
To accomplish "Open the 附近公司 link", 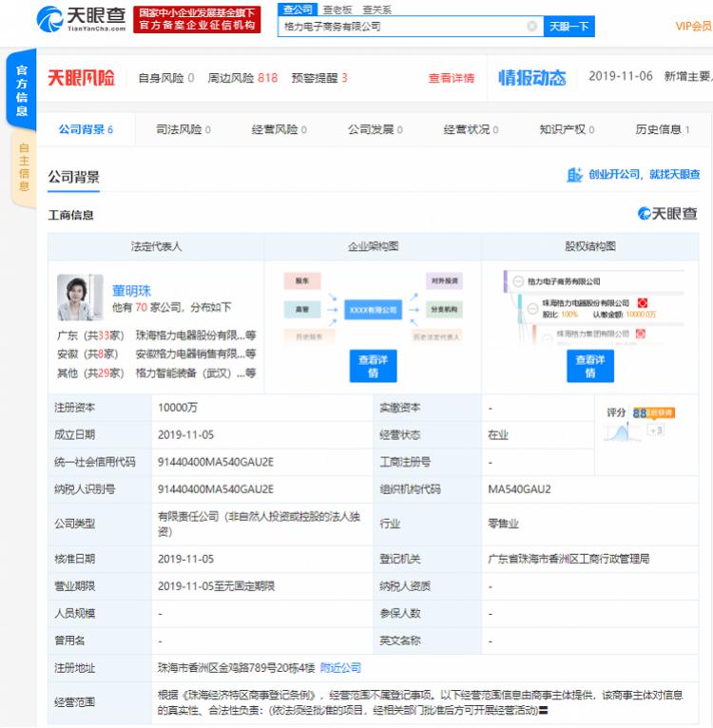I will coord(340,667).
